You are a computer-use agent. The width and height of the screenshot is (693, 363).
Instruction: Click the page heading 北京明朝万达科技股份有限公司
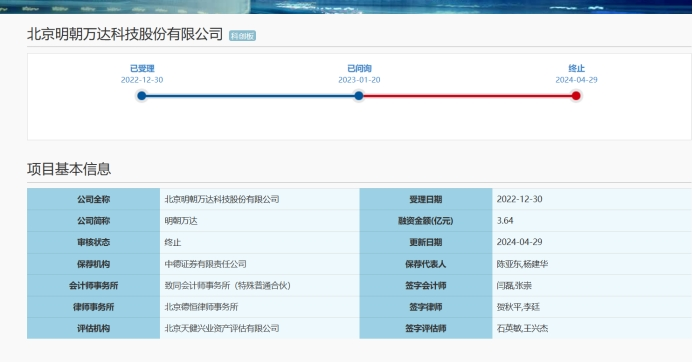click(125, 34)
